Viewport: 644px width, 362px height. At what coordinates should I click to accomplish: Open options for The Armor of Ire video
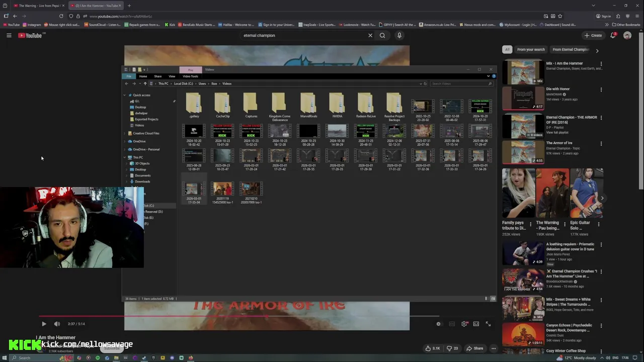(x=601, y=144)
